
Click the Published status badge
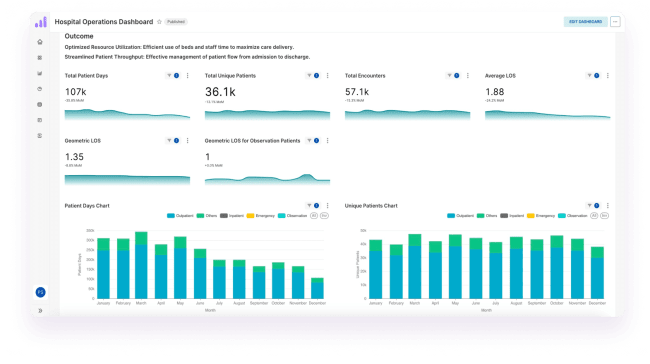coord(176,22)
